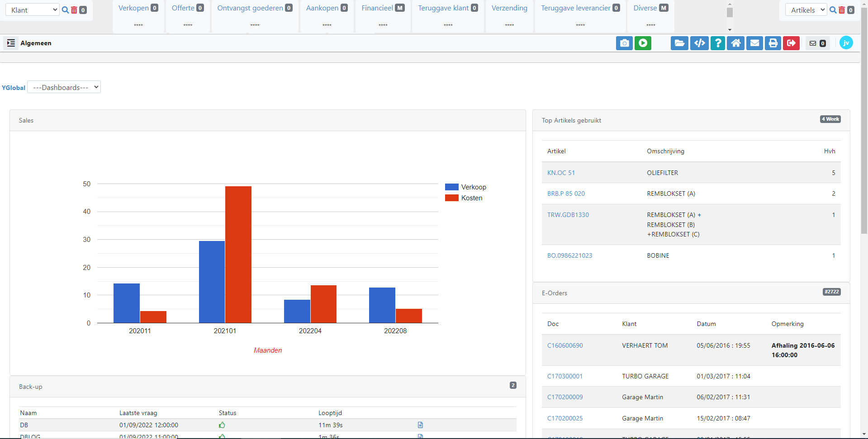Click the main page vertical scrollbar
868x439 pixels.
point(864,121)
